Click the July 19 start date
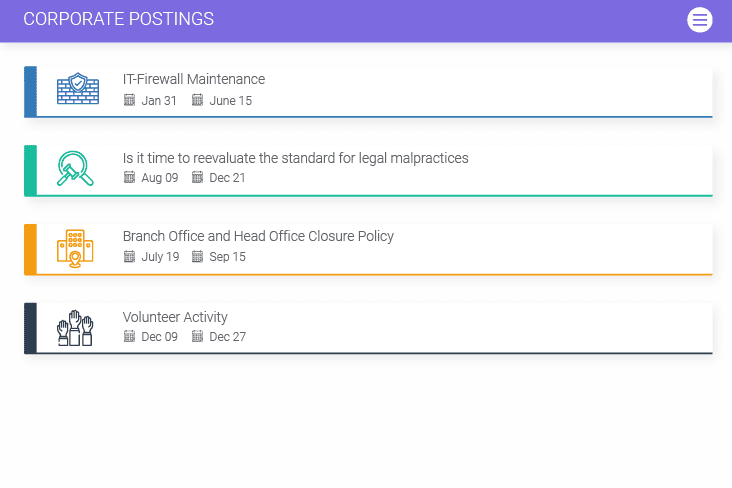This screenshot has width=732, height=488. click(160, 257)
